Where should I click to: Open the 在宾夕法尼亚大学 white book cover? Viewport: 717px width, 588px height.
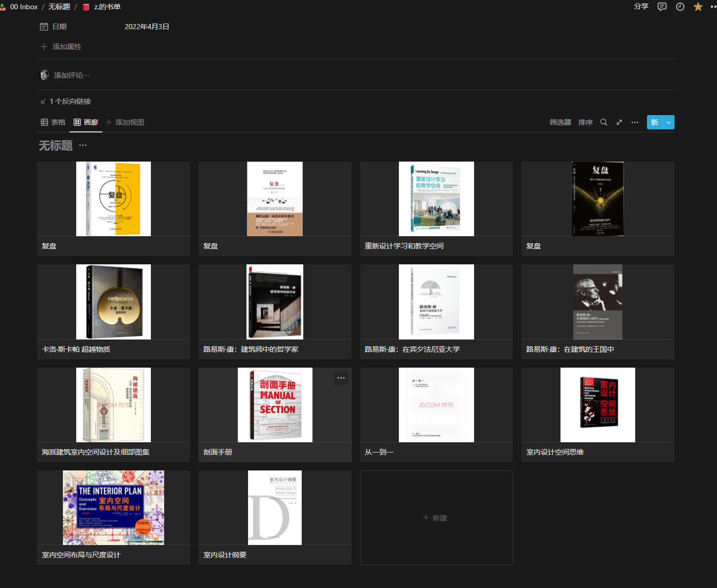(x=436, y=302)
